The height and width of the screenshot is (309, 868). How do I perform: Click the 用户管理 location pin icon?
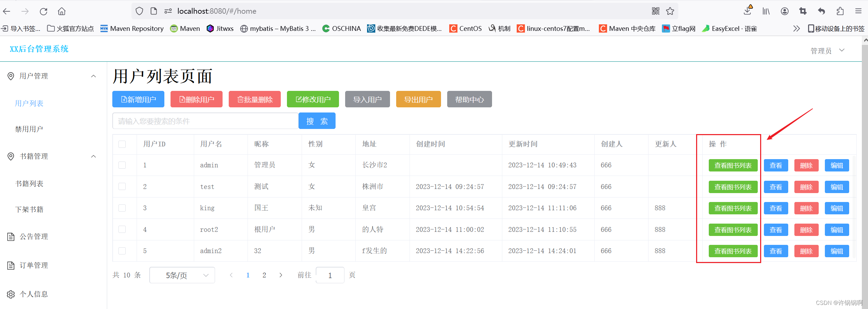[11, 76]
